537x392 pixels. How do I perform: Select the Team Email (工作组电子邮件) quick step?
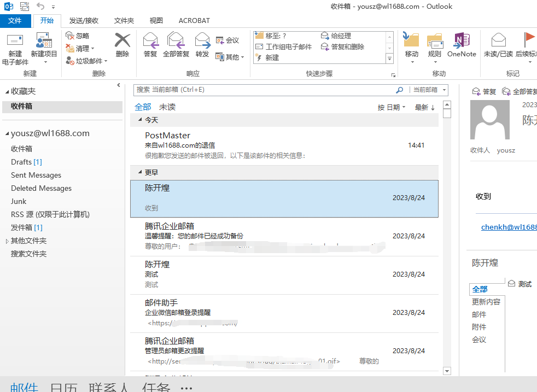[x=284, y=46]
